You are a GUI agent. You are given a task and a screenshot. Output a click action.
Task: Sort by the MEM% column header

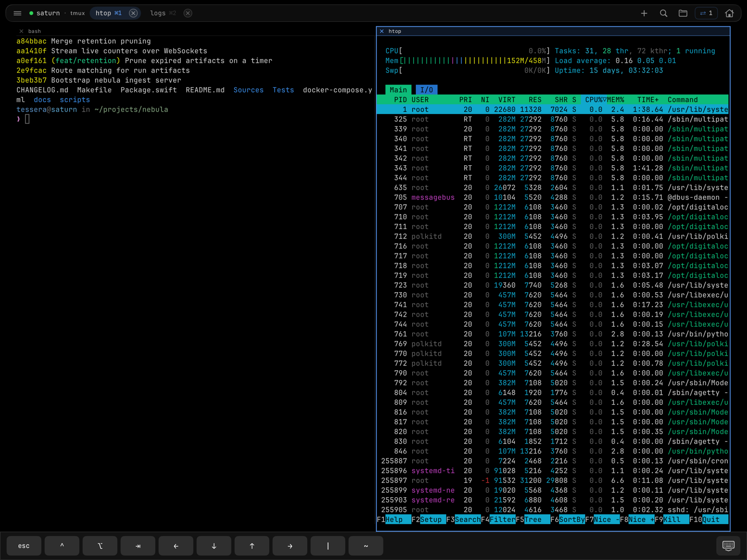click(x=615, y=100)
